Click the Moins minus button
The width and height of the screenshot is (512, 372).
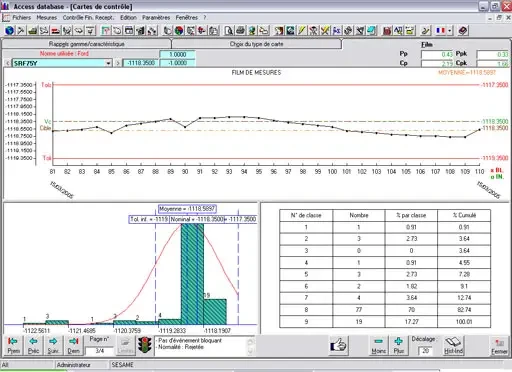[x=378, y=346]
